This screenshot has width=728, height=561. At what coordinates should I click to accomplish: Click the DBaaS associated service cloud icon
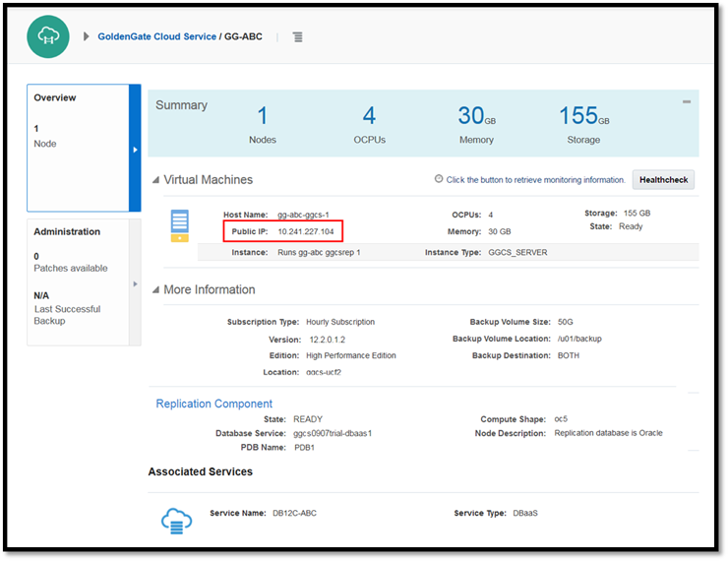pos(176,522)
